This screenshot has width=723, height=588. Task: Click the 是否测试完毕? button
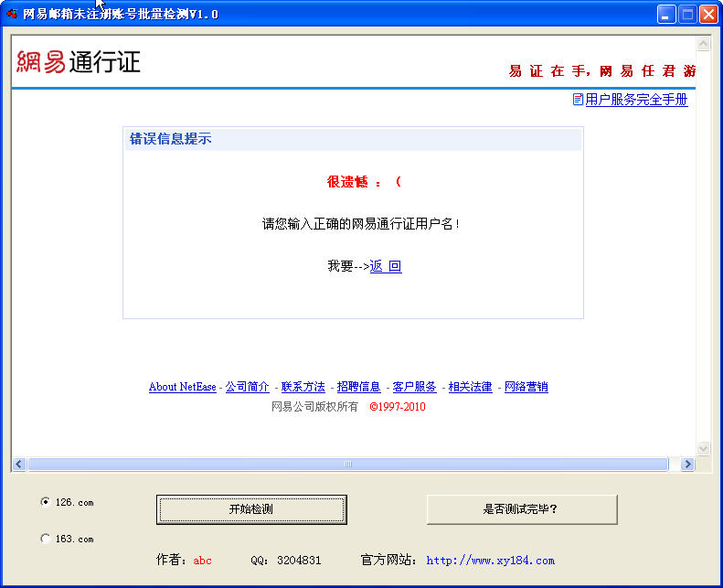522,509
